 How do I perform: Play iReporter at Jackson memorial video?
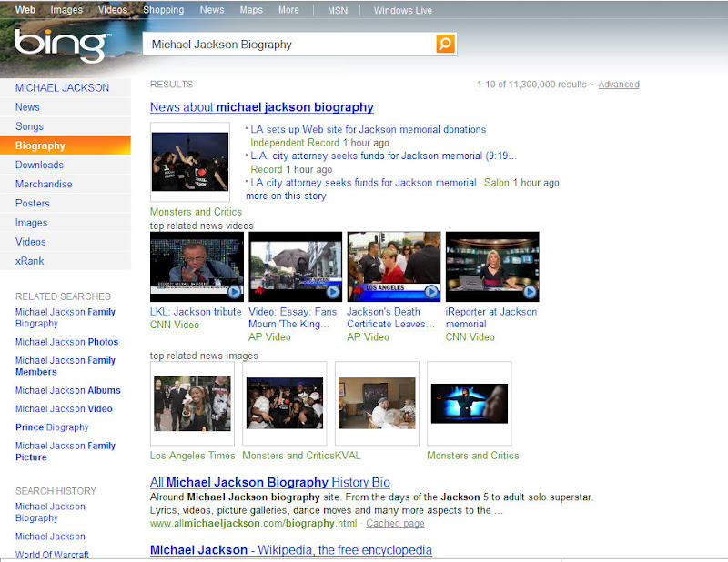[492, 266]
